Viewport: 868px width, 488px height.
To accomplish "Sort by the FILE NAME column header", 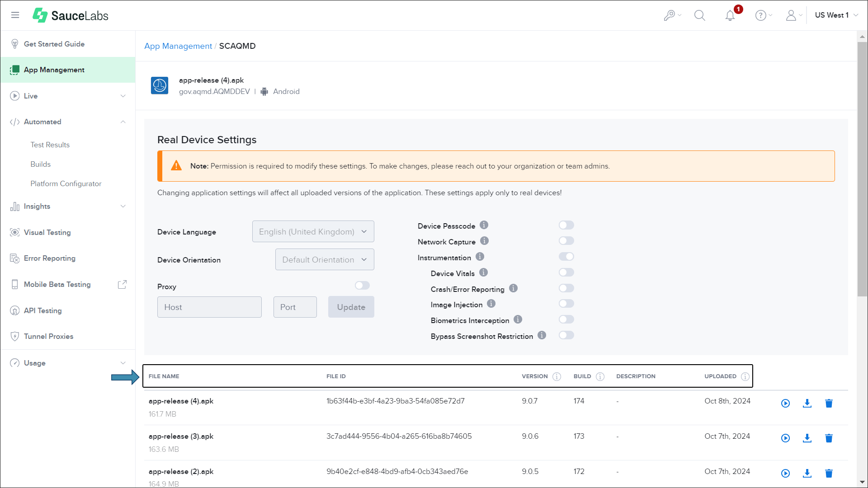I will tap(164, 376).
